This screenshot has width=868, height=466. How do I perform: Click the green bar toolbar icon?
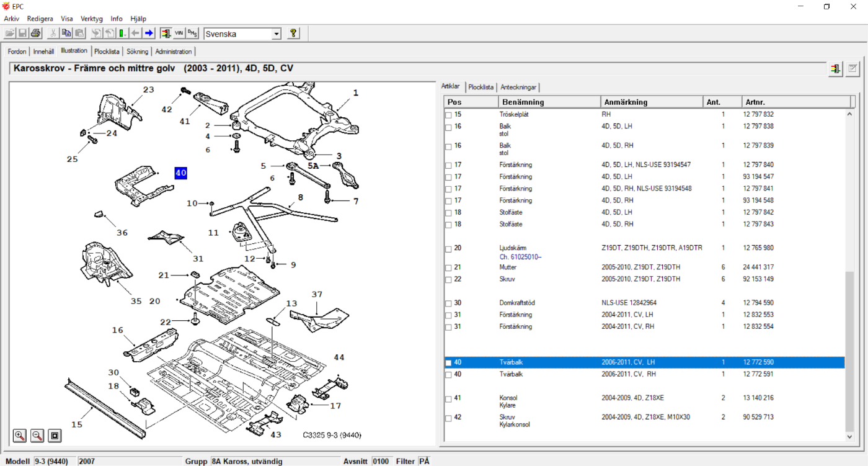(x=122, y=33)
